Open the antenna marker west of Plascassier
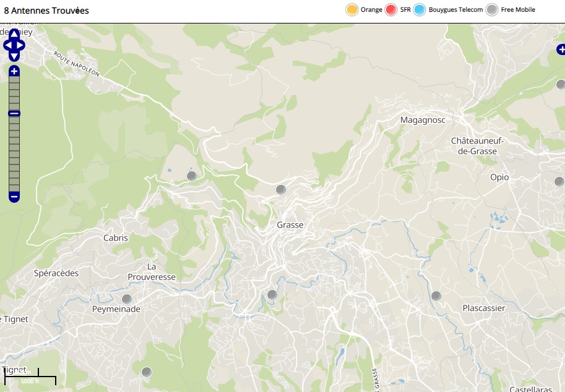This screenshot has width=565, height=392. click(436, 296)
